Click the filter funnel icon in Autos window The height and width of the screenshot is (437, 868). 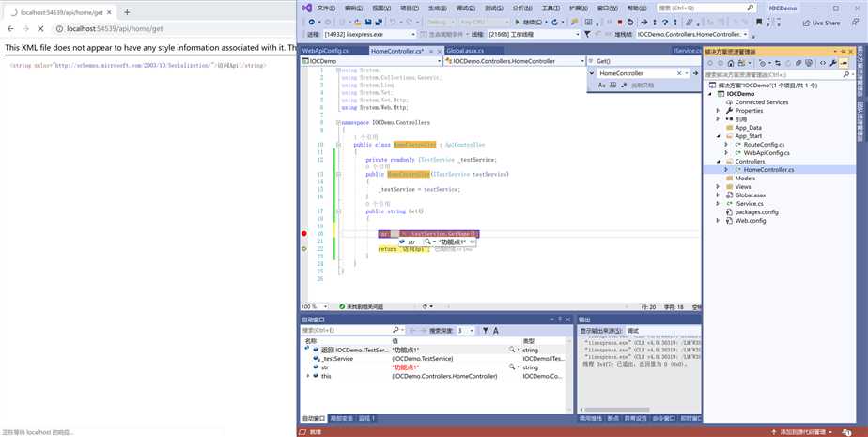[485, 330]
